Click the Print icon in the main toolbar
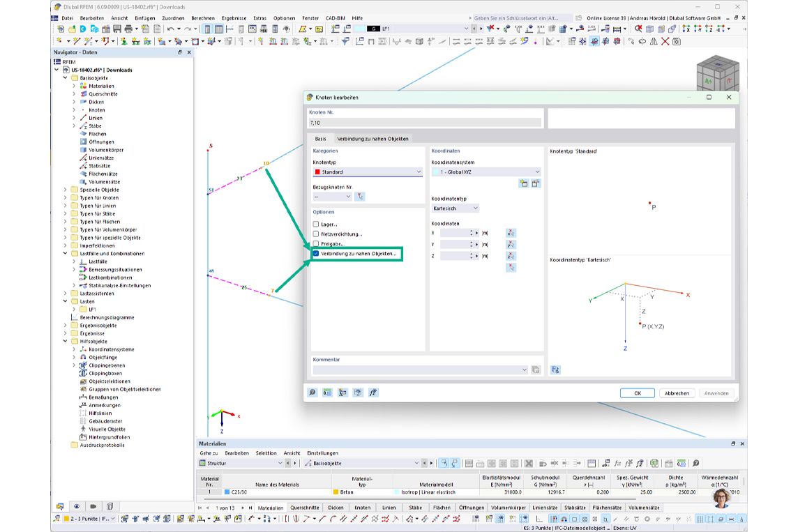Image resolution: width=798 pixels, height=532 pixels. pyautogui.click(x=129, y=29)
